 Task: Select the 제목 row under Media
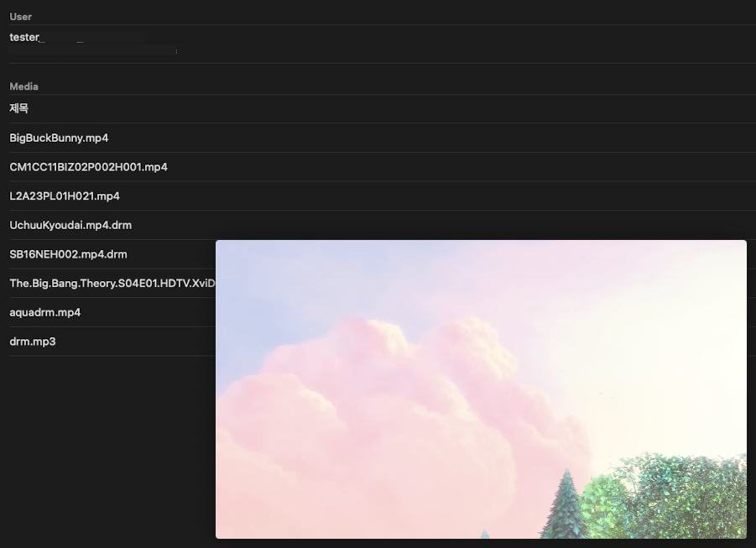coord(19,108)
